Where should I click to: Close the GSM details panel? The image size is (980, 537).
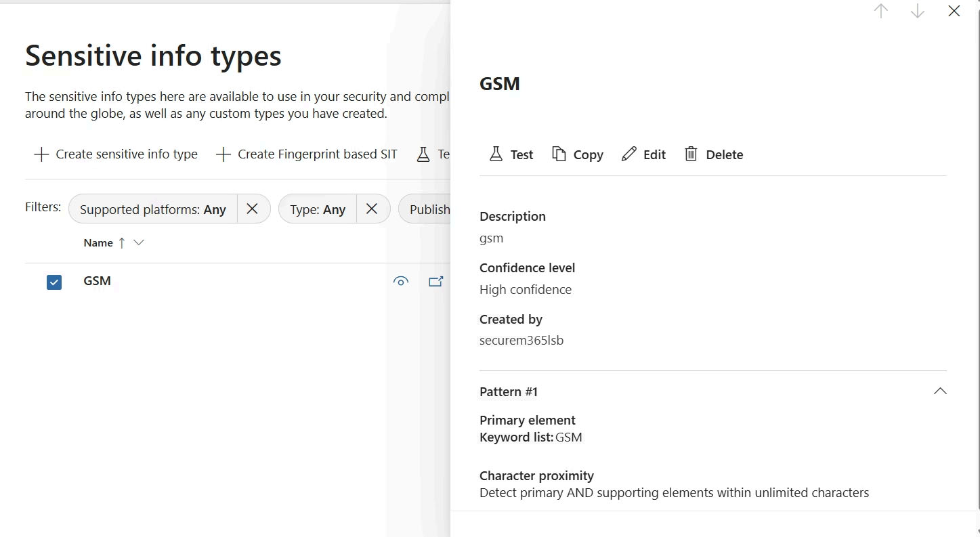(954, 11)
